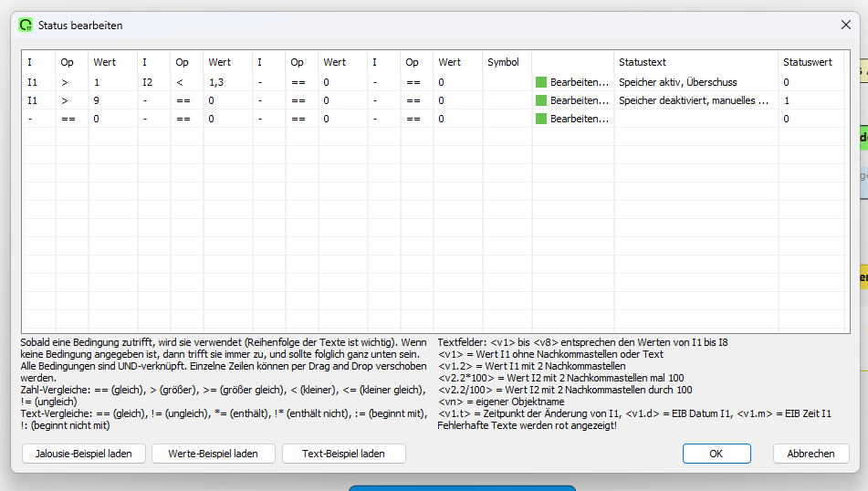868x491 pixels.
Task: Open color swatch for Speicher aktiv row
Action: coord(541,82)
